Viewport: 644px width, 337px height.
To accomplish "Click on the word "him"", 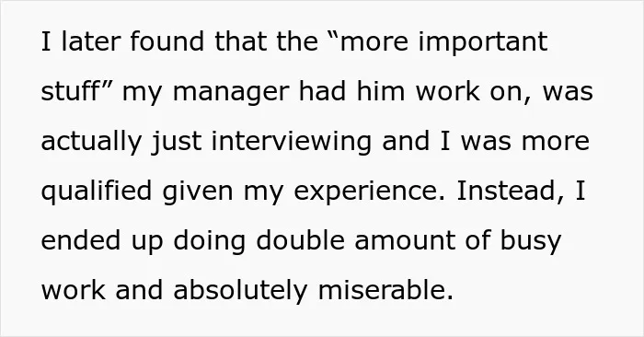I will (381, 91).
